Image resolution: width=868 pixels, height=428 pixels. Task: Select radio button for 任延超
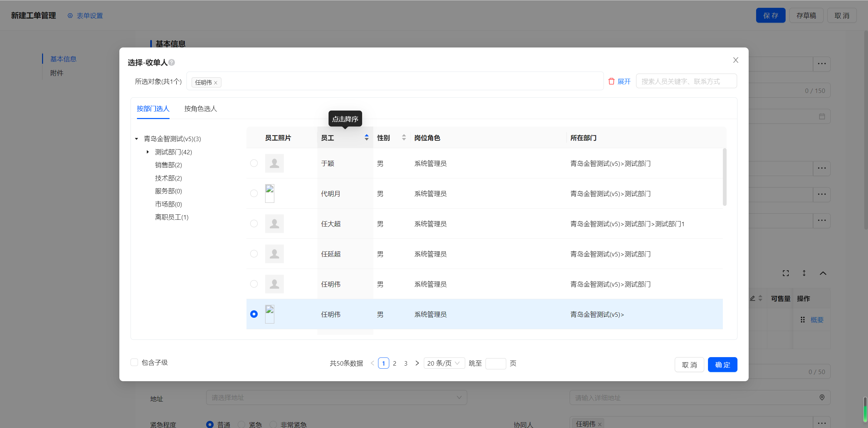coord(254,254)
